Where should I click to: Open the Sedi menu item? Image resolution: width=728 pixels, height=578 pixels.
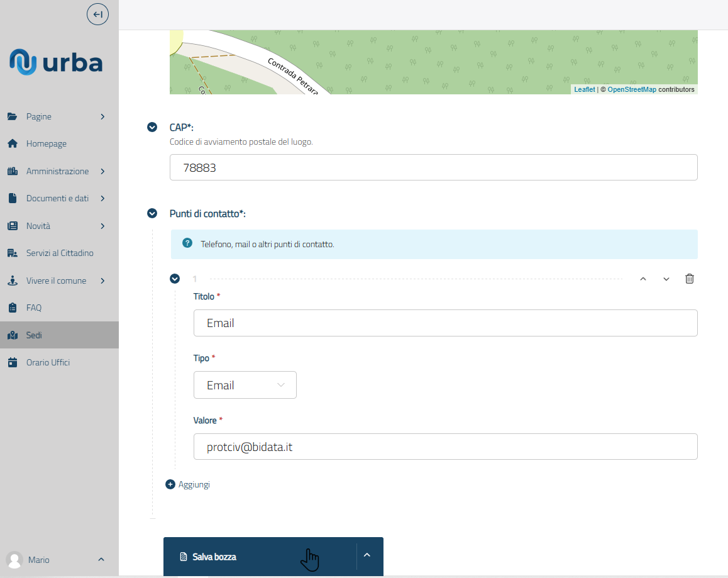pyautogui.click(x=34, y=335)
